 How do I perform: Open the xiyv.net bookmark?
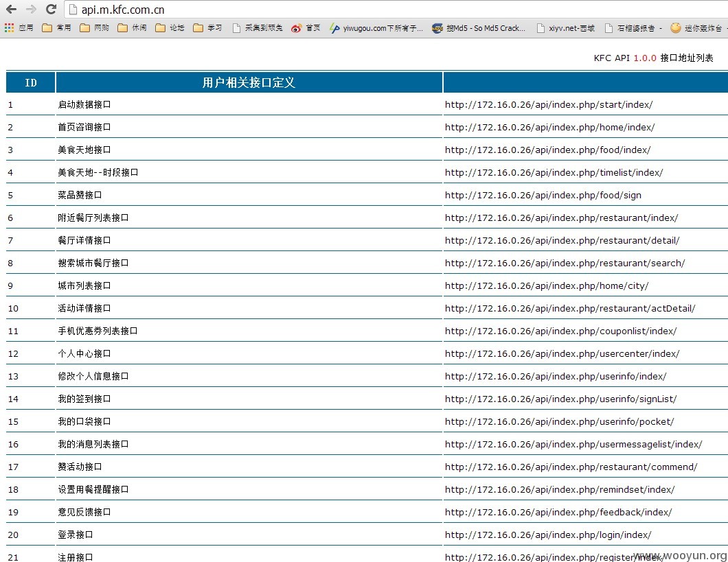click(565, 28)
